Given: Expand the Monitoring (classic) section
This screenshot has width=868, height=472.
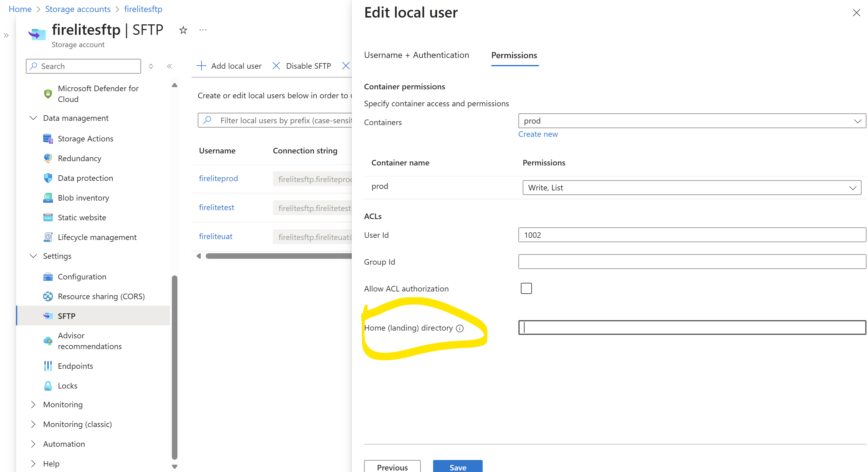Looking at the screenshot, I should [33, 424].
